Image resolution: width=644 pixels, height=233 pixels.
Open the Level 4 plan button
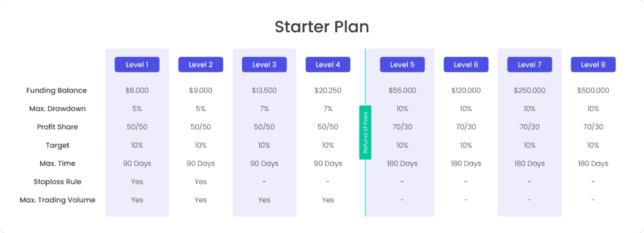[328, 64]
